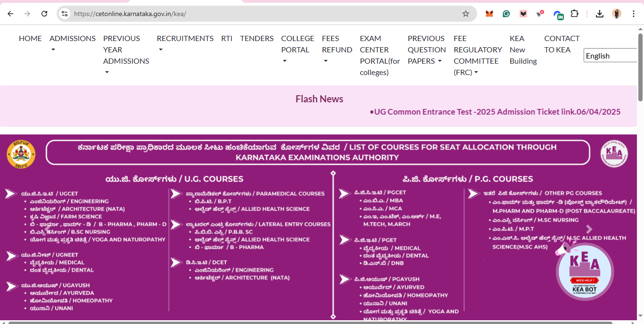This screenshot has width=644, height=324.
Task: Click OTHER PG COURSES heading
Action: pyautogui.click(x=543, y=193)
